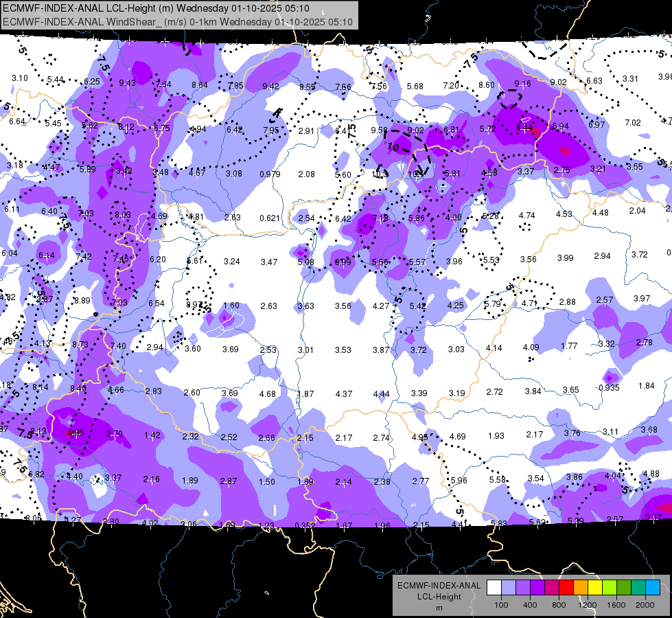Viewport: 672px width, 618px height.
Task: Click the wind shear value 1.60
Action: [231, 306]
